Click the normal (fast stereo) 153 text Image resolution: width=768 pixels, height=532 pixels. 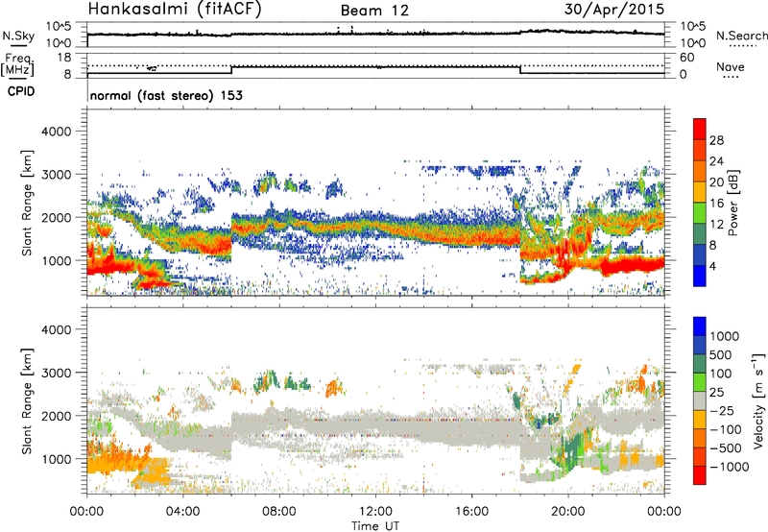click(x=166, y=95)
